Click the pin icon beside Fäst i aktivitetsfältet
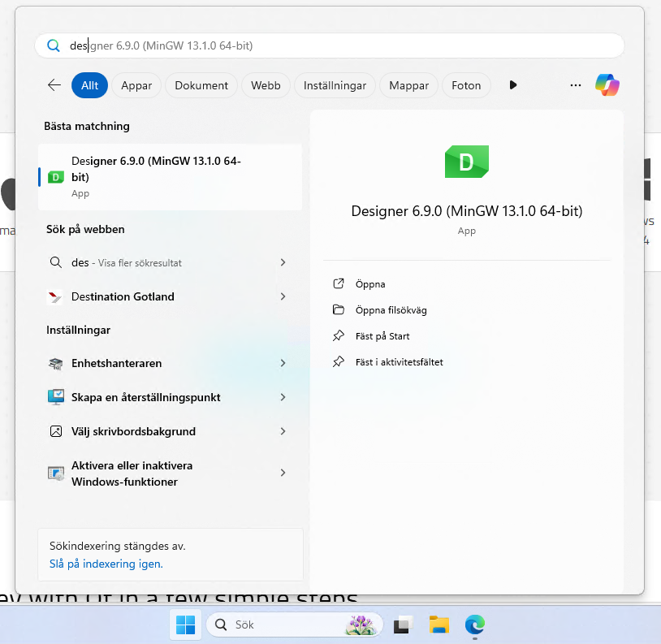The image size is (661, 644). click(339, 361)
